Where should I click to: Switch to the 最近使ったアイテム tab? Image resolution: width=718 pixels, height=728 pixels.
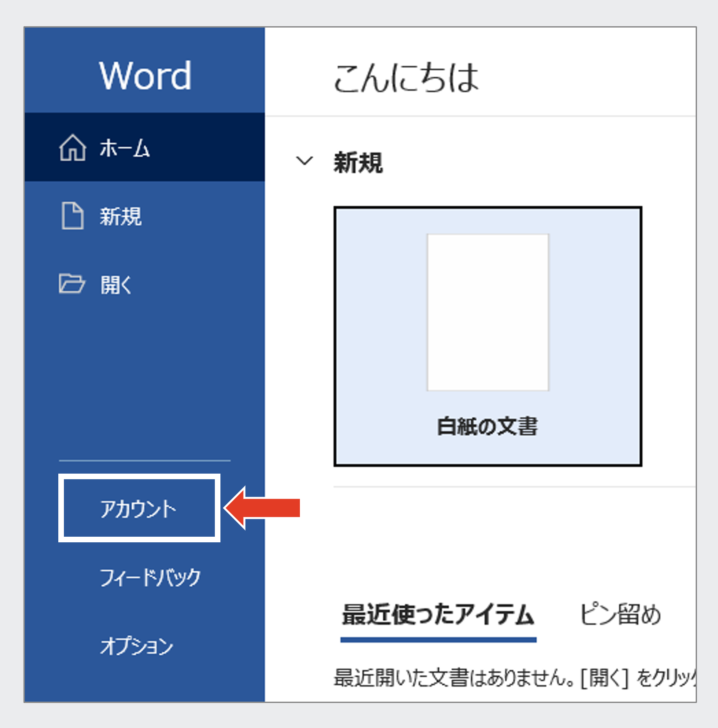coord(438,615)
